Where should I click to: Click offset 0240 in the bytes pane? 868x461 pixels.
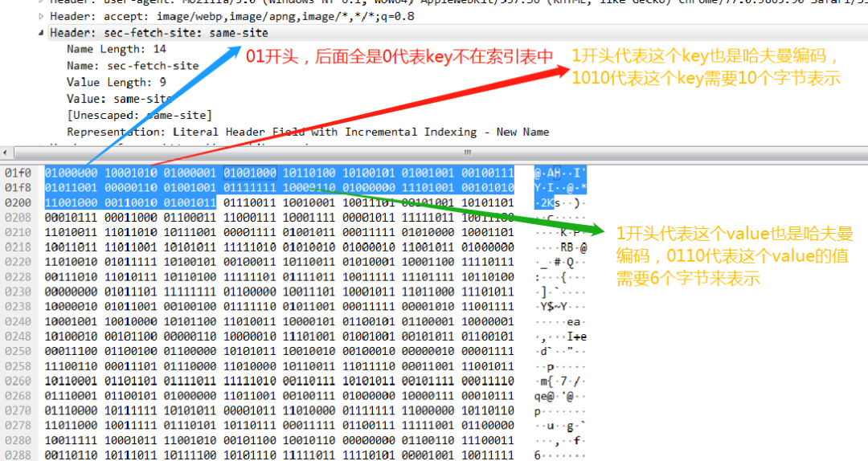click(x=18, y=322)
